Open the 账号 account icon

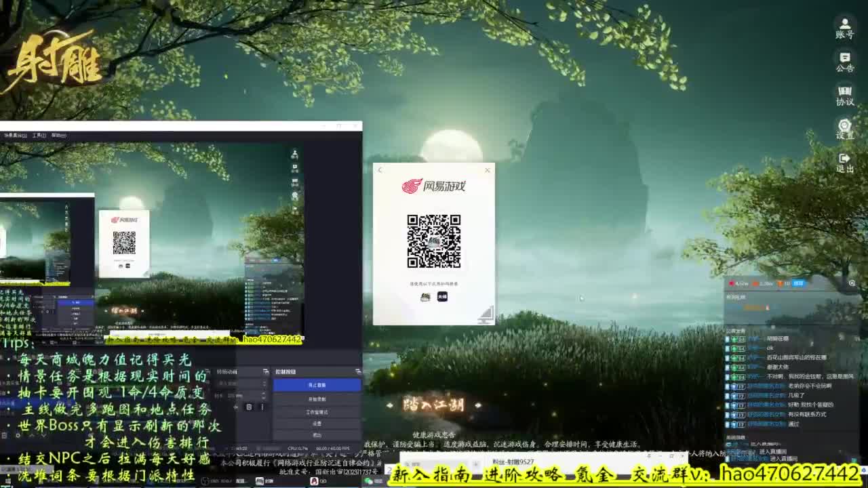click(x=844, y=28)
